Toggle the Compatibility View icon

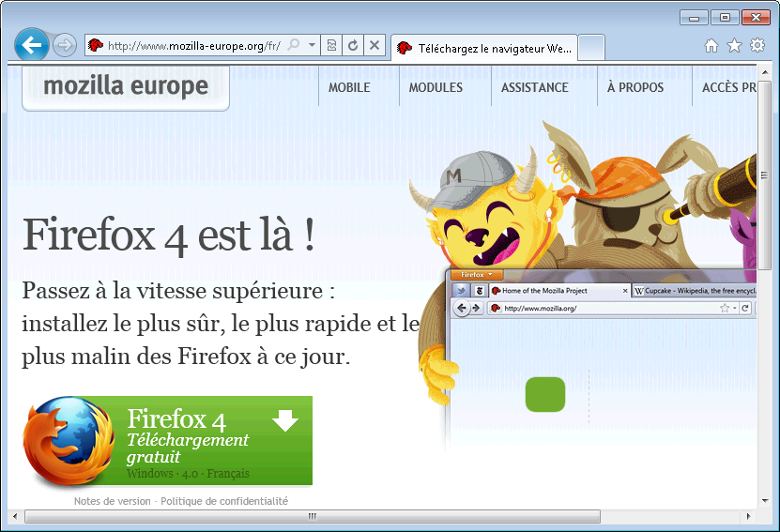click(331, 45)
